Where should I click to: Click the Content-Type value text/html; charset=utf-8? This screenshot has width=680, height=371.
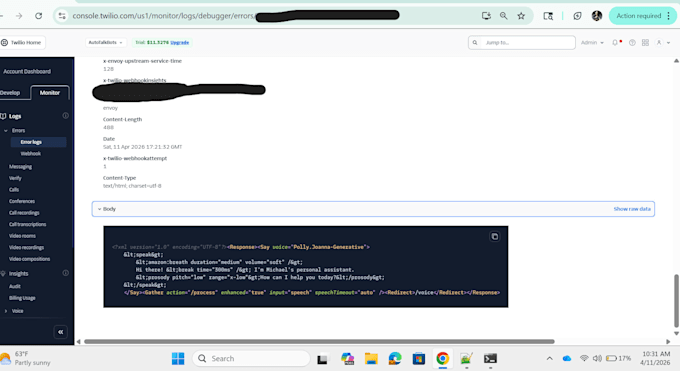pyautogui.click(x=132, y=186)
